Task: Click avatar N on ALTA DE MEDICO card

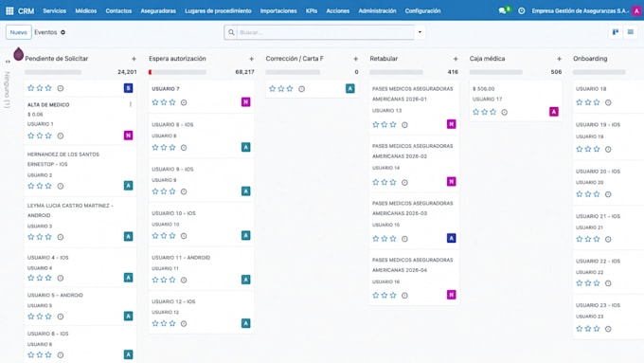Action: click(x=128, y=136)
